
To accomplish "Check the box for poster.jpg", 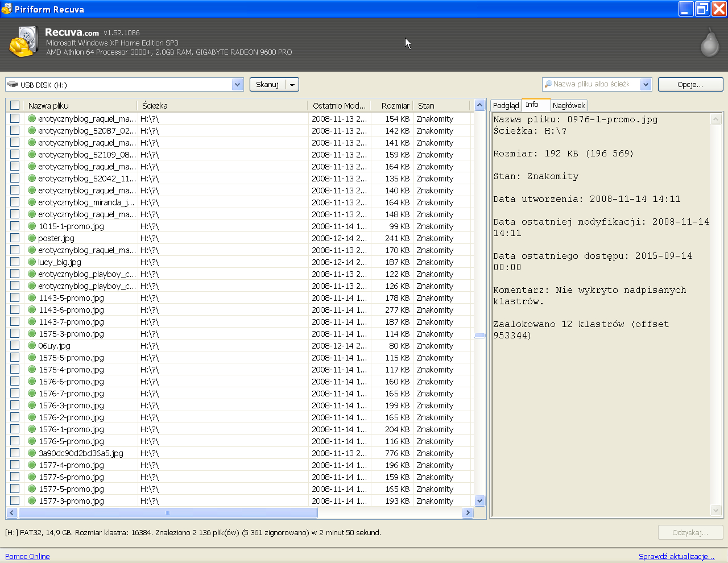I will point(15,238).
